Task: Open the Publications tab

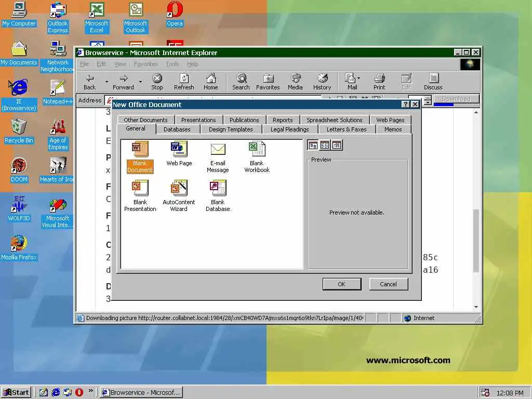Action: point(244,120)
